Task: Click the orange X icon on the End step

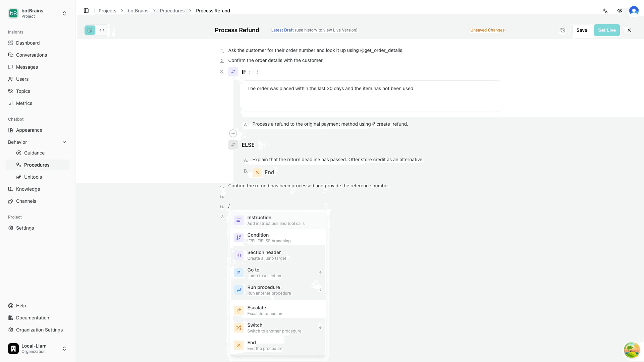Action: 257,172
